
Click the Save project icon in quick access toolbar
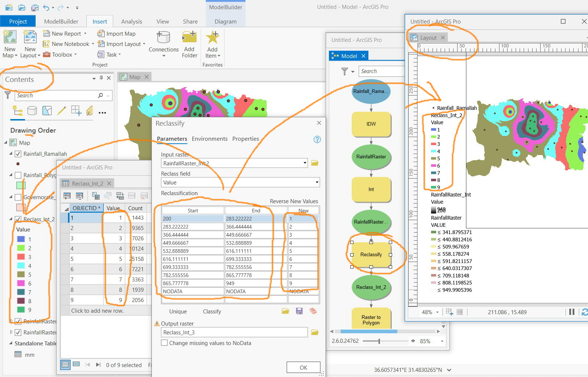[35, 7]
